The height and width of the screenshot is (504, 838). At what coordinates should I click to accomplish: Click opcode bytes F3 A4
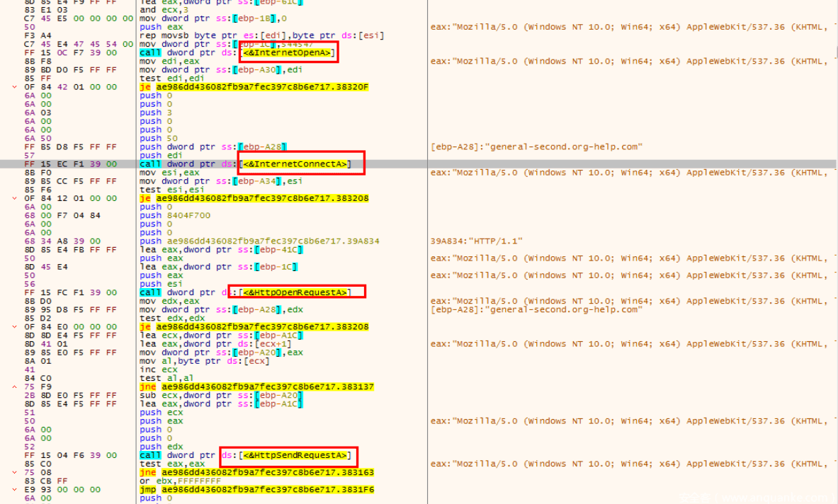[x=38, y=35]
